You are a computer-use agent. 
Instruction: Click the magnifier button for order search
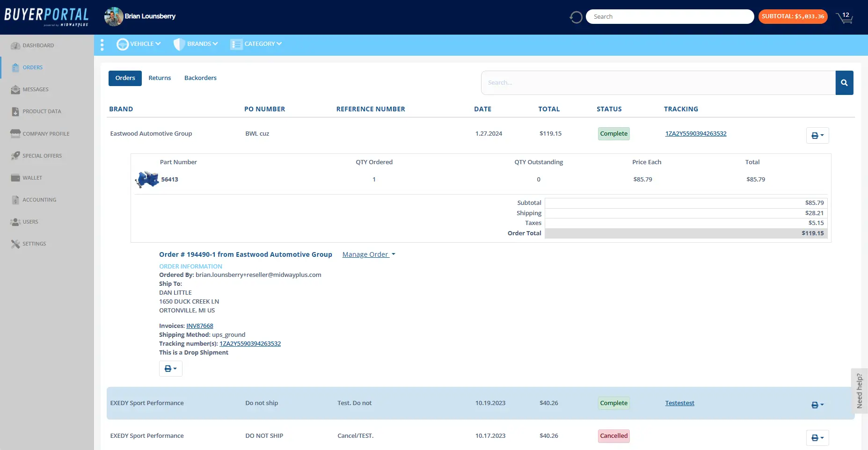844,83
